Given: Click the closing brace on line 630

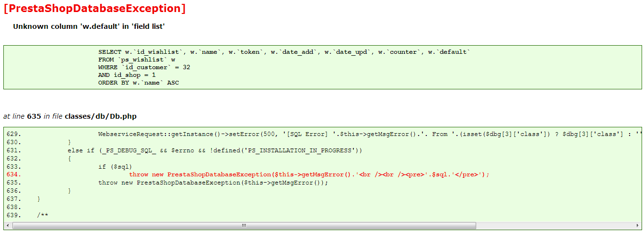Looking at the screenshot, I should tap(70, 143).
